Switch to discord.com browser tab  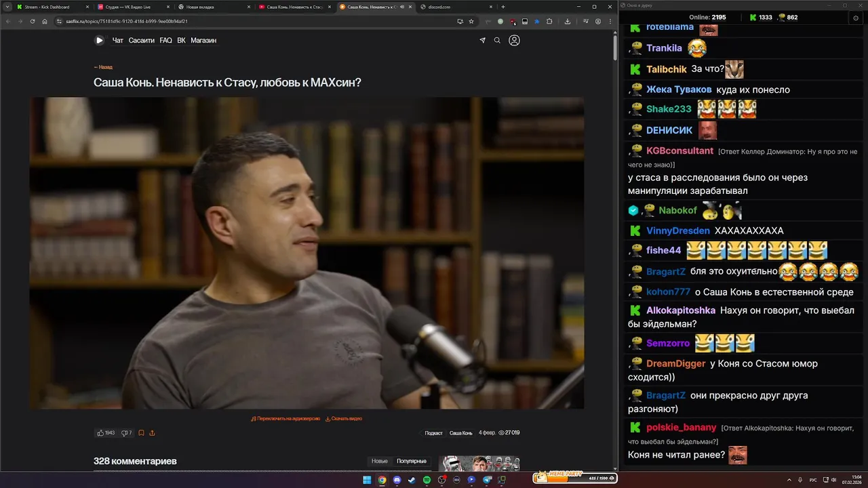(x=455, y=7)
